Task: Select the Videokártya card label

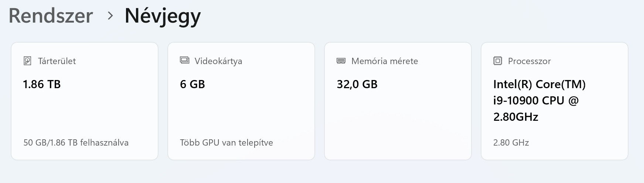Action: 218,61
